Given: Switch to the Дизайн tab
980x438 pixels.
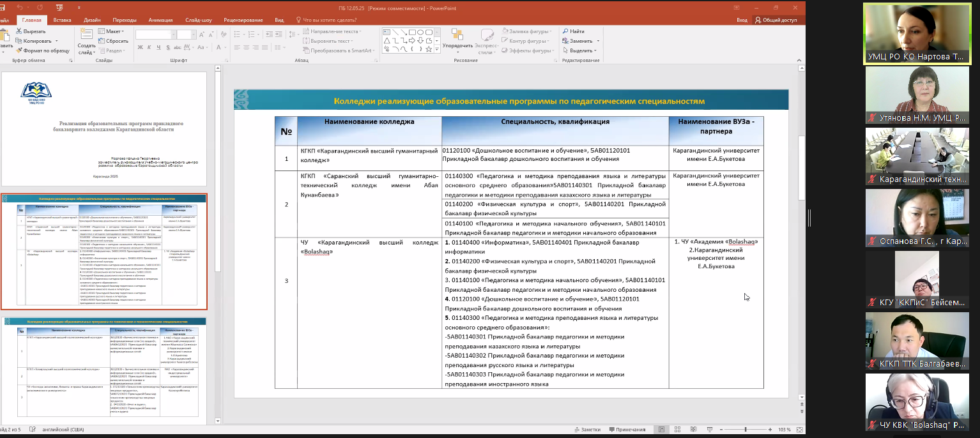Looking at the screenshot, I should 93,20.
